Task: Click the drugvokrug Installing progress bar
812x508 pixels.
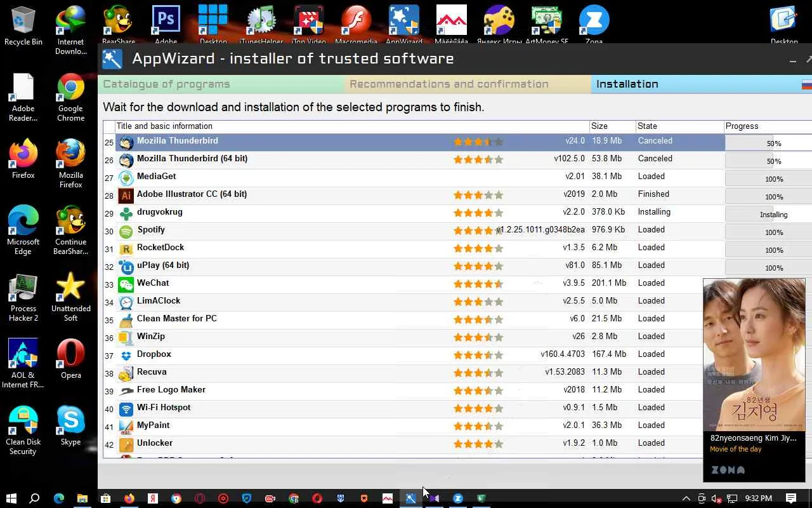Action: [769, 214]
